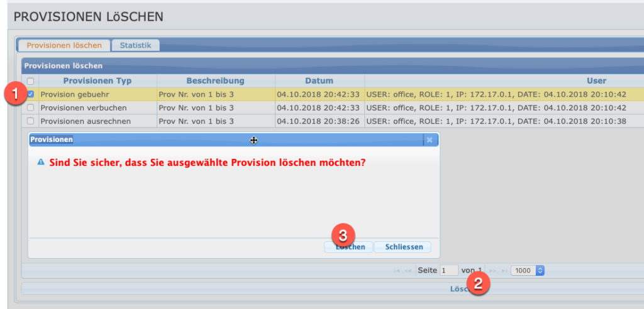Select the Provisionen löschen tab

click(64, 45)
